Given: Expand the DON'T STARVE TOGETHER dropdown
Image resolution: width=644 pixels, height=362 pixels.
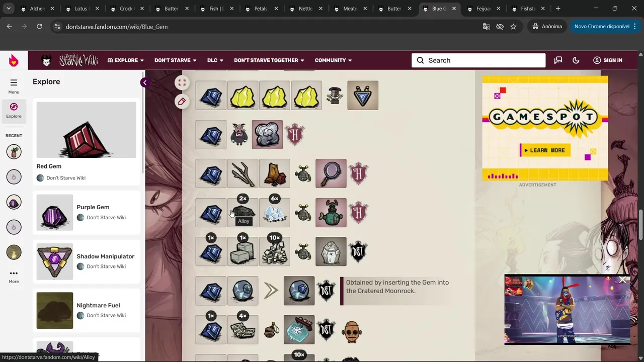Looking at the screenshot, I should click(x=269, y=60).
